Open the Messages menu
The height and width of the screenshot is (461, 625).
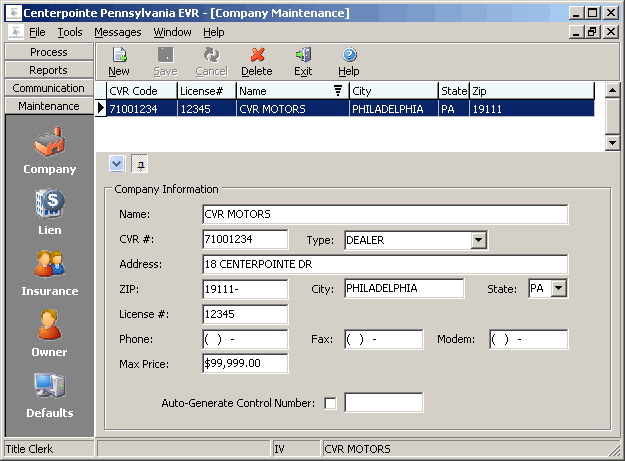tap(118, 32)
